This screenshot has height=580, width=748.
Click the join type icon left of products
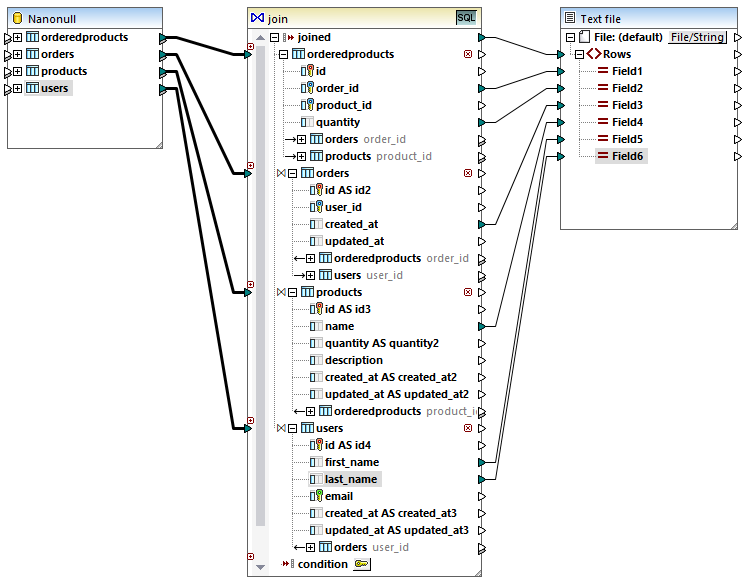point(281,292)
